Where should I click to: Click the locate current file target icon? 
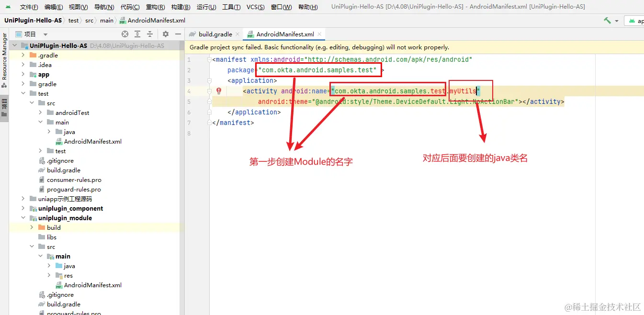125,34
